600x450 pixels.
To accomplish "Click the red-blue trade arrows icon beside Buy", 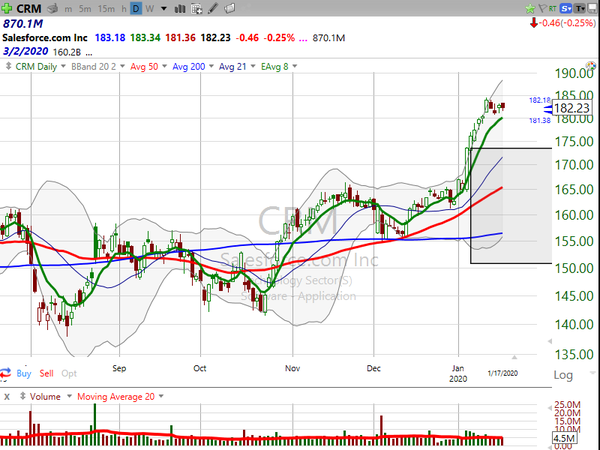I will 5,373.
